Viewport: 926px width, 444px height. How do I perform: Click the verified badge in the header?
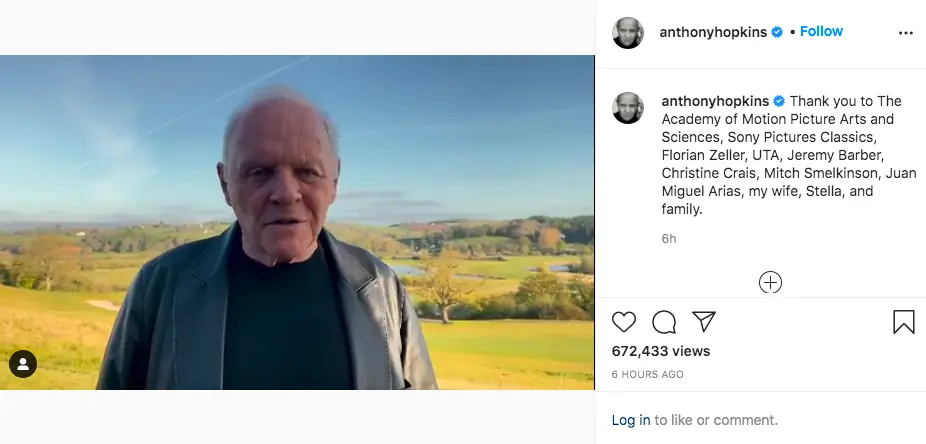[776, 32]
